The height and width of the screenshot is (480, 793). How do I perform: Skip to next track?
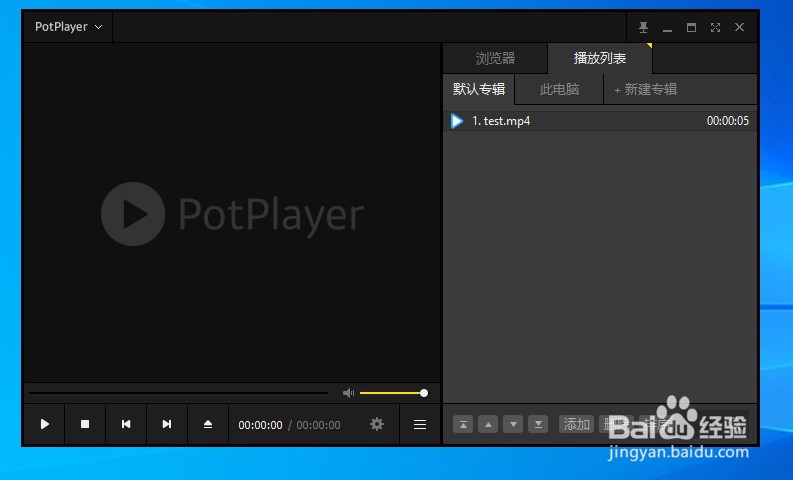tap(167, 424)
